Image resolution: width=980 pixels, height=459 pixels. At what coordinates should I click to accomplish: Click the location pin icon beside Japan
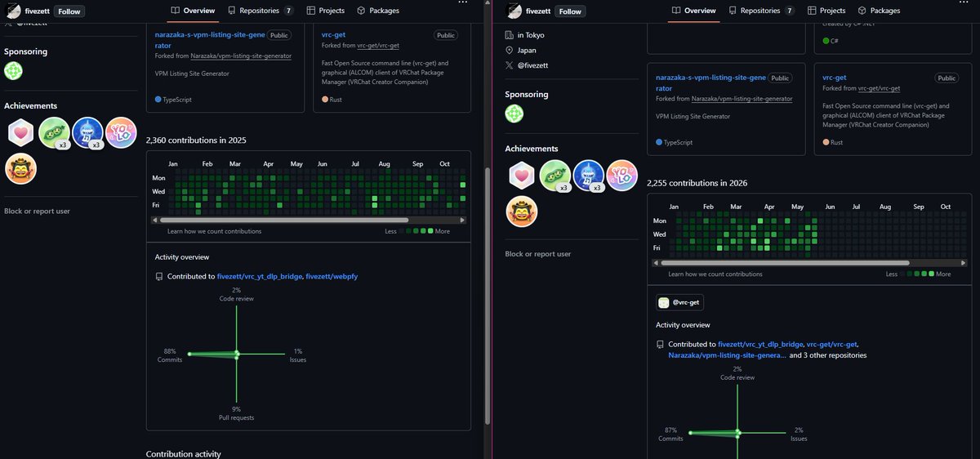(x=510, y=51)
